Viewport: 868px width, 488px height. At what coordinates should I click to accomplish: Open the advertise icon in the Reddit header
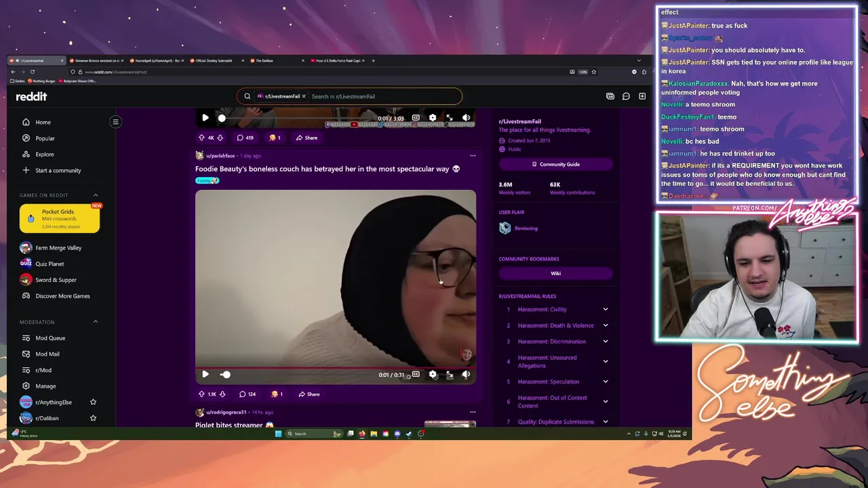(x=610, y=96)
